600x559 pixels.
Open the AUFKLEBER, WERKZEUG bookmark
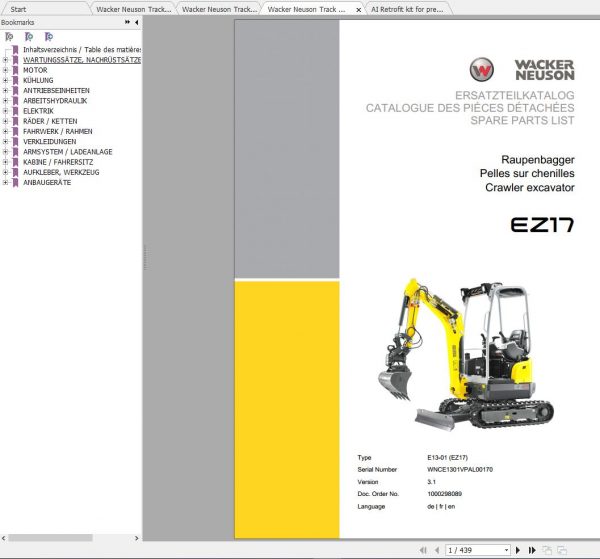(61, 172)
